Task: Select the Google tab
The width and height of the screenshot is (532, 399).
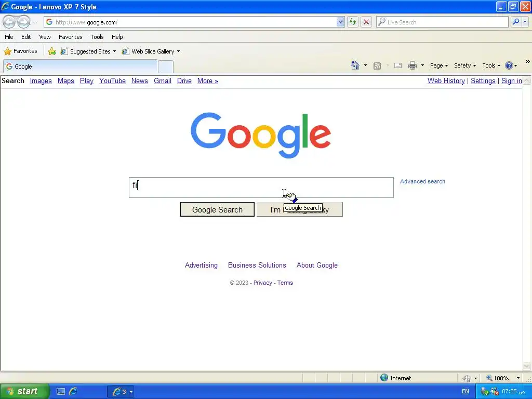Action: click(x=81, y=66)
